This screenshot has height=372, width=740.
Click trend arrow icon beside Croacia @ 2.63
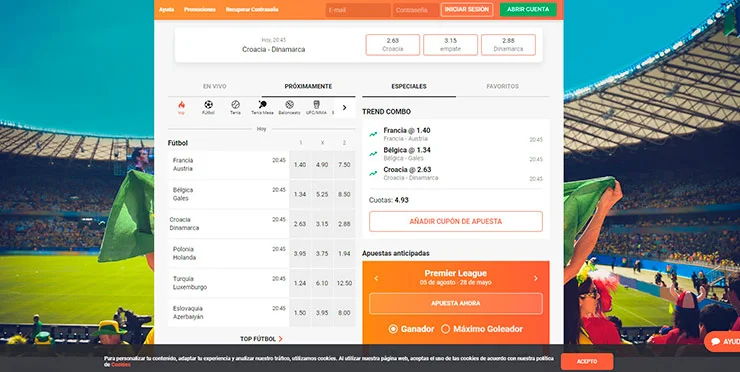pos(373,173)
